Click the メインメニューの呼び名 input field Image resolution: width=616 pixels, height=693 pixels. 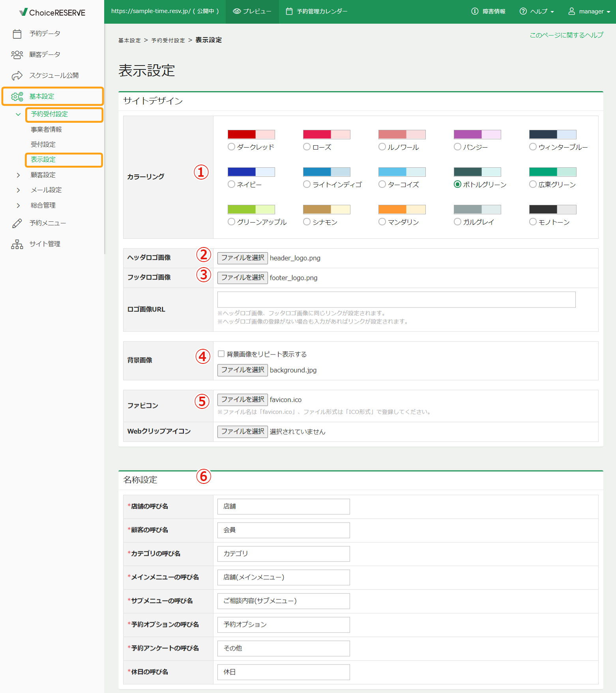pyautogui.click(x=284, y=578)
